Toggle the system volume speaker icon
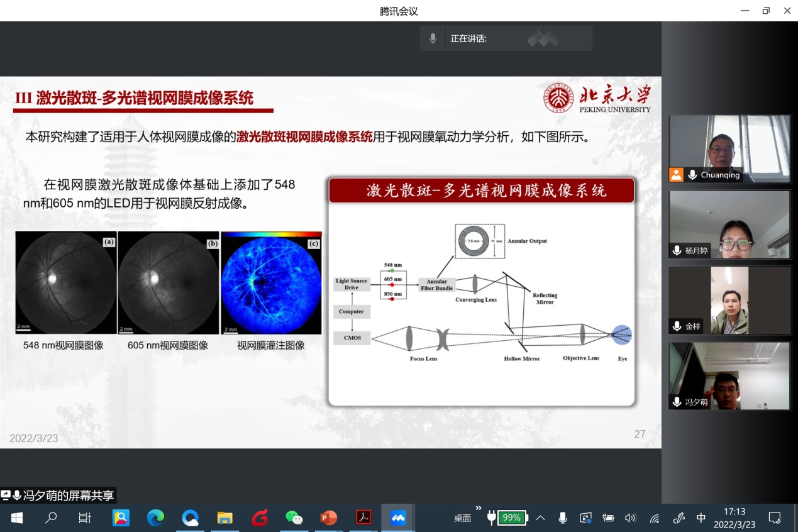The width and height of the screenshot is (798, 532). coord(630,518)
